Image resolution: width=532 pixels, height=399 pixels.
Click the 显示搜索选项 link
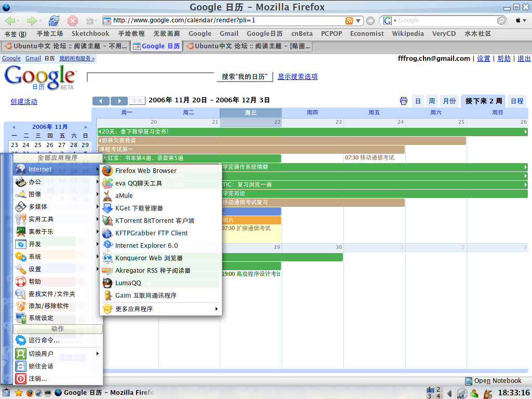[x=298, y=77]
